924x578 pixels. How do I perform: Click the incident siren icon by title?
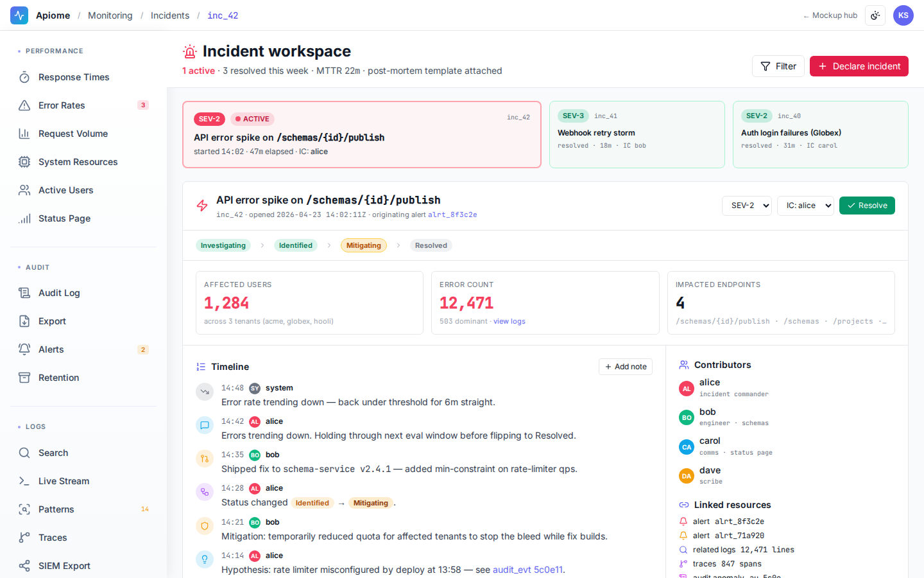[190, 51]
